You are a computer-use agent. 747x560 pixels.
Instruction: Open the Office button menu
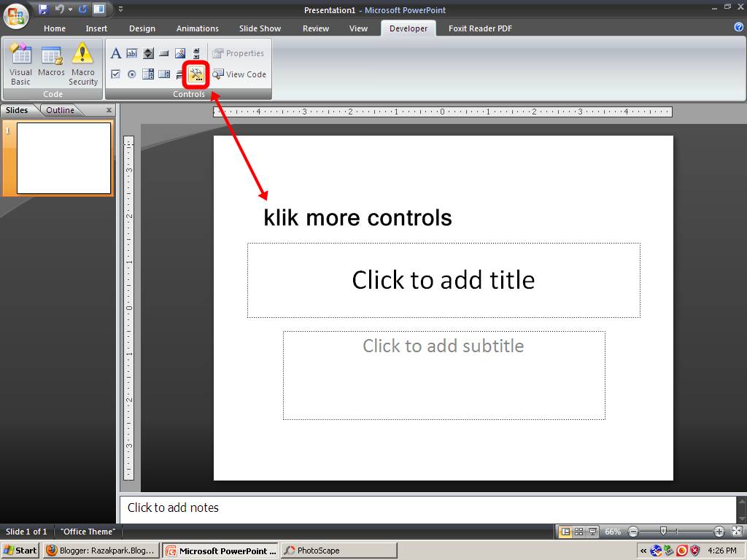15,15
